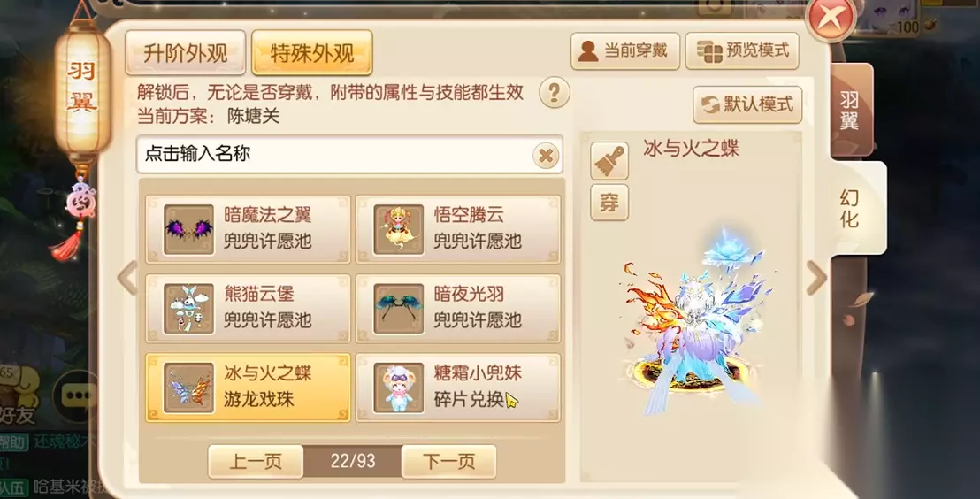Select the 暗魔法之翼 wings icon

click(188, 229)
